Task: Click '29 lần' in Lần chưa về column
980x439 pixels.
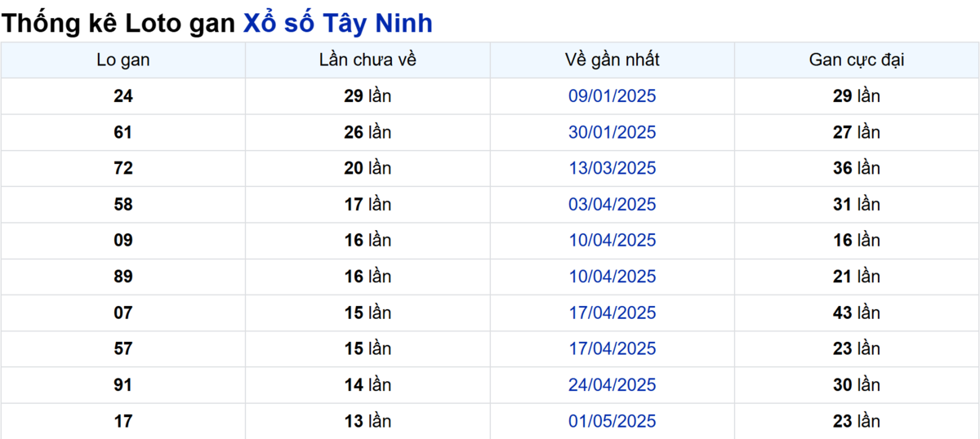Action: pyautogui.click(x=367, y=96)
